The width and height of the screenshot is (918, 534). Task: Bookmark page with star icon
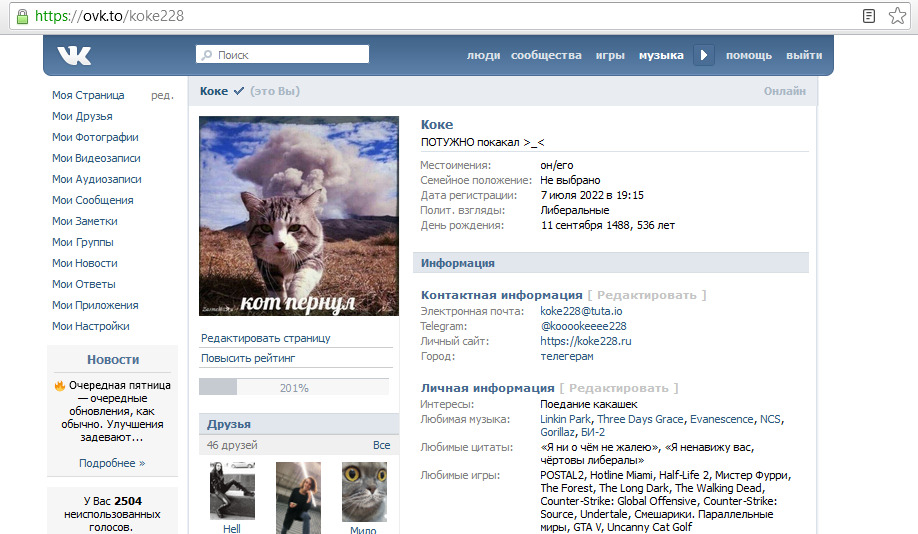coord(897,16)
